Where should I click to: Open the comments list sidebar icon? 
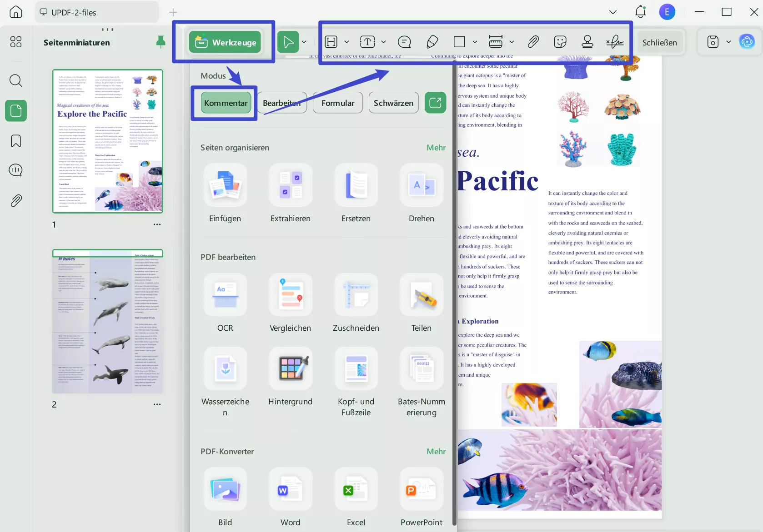16,170
